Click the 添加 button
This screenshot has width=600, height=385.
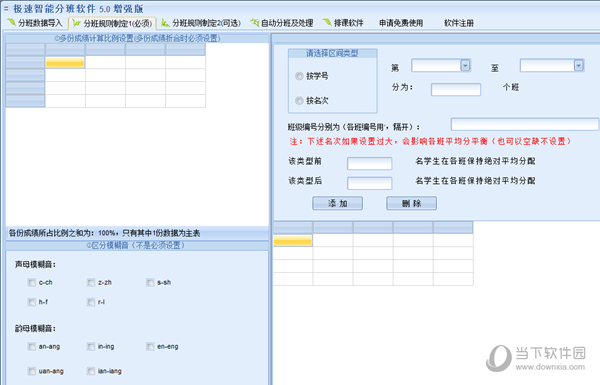pos(338,203)
